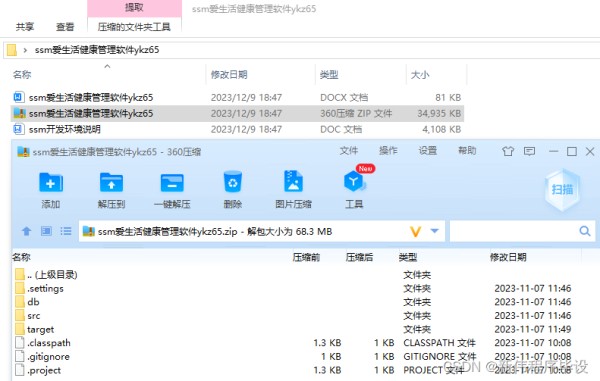
Task: Open the 操作 menu in 360压缩
Action: [388, 151]
